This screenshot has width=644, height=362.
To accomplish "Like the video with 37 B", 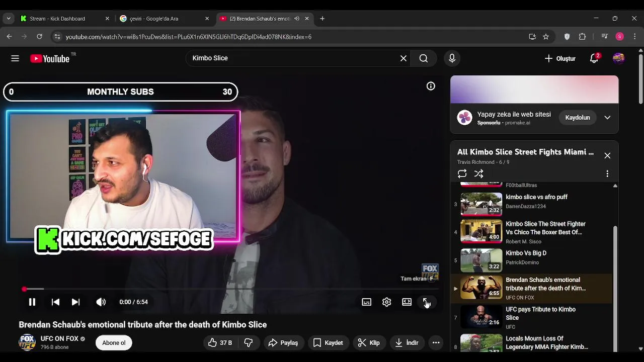I will [220, 343].
